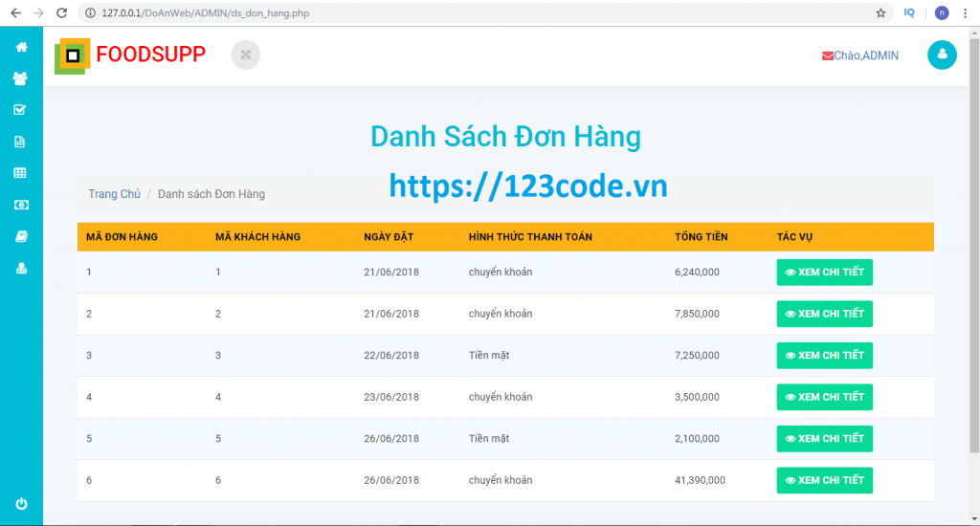Image resolution: width=980 pixels, height=526 pixels.
Task: Click the FOODSUPP logo
Action: 131,55
